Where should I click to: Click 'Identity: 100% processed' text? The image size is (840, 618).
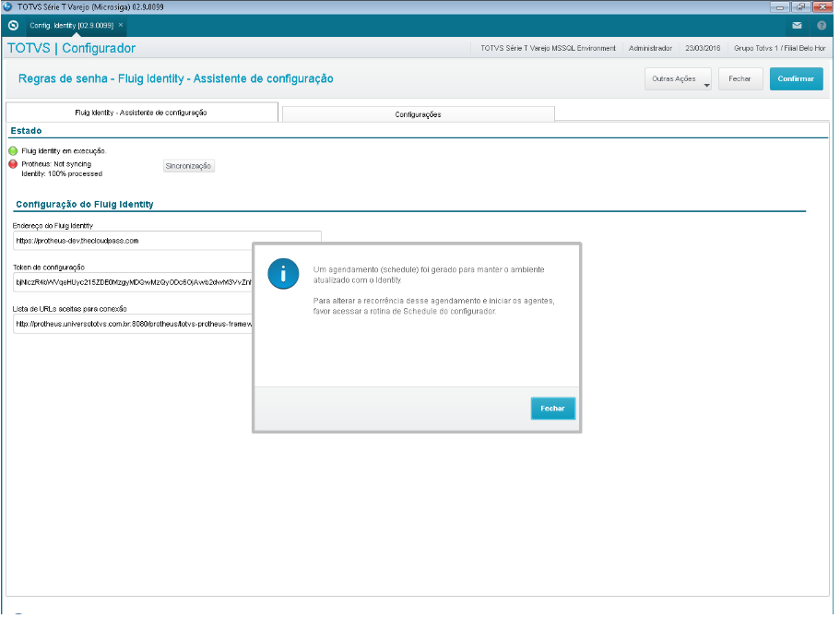point(62,173)
